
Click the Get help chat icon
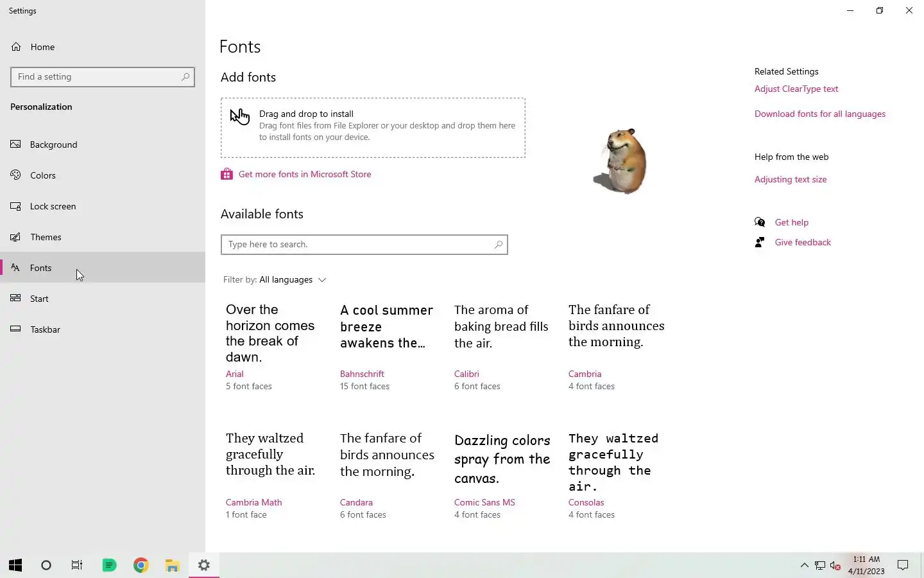coord(760,222)
